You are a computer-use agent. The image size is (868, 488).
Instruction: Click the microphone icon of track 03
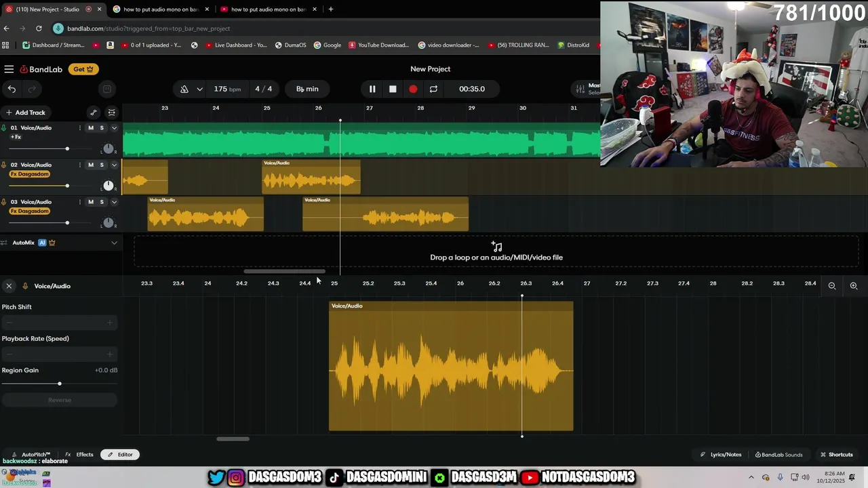pos(4,201)
